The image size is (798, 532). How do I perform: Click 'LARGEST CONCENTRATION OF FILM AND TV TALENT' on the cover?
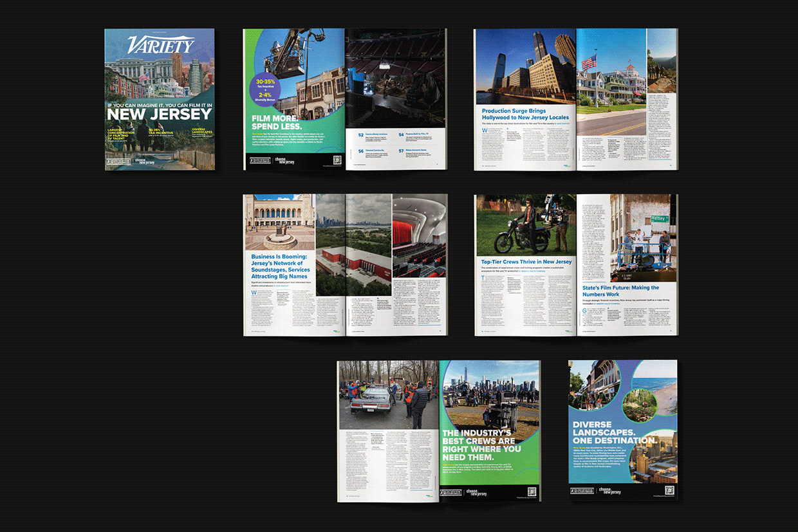click(x=122, y=134)
